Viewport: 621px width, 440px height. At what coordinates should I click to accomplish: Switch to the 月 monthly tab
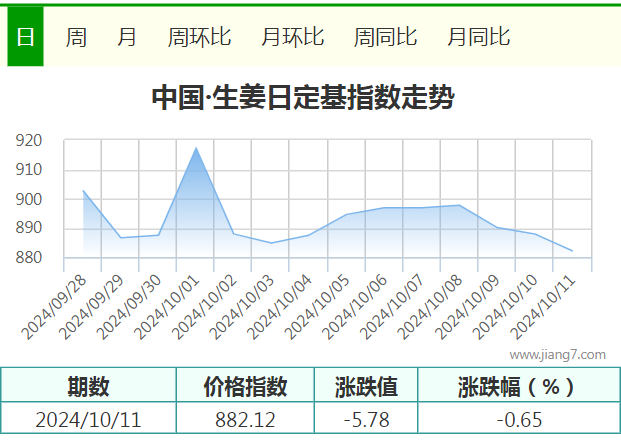[127, 37]
